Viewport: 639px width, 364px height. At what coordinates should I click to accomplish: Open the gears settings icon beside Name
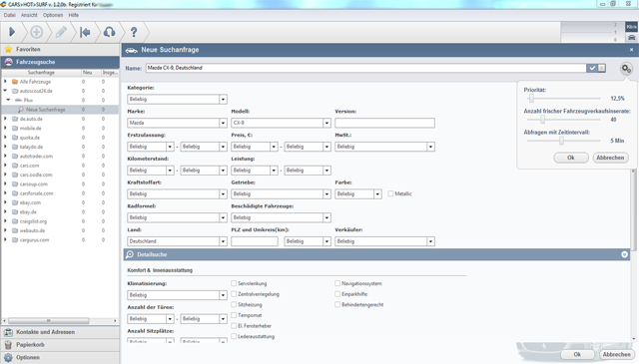(x=626, y=69)
